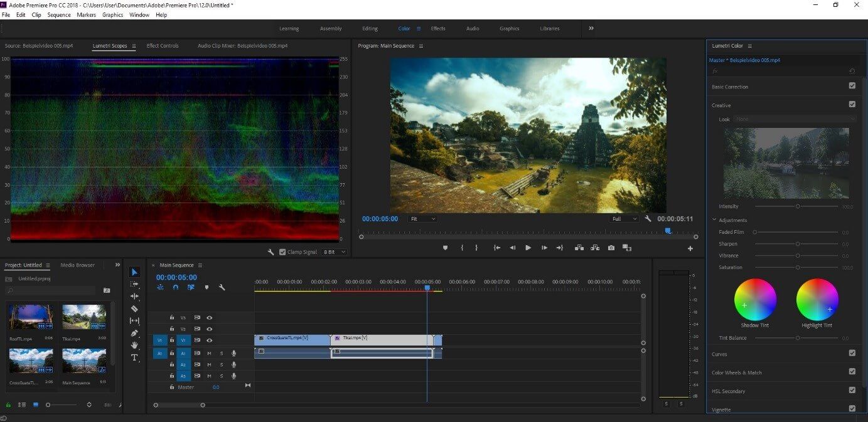Open the 8 Bit dropdown
The image size is (868, 422).
(334, 252)
